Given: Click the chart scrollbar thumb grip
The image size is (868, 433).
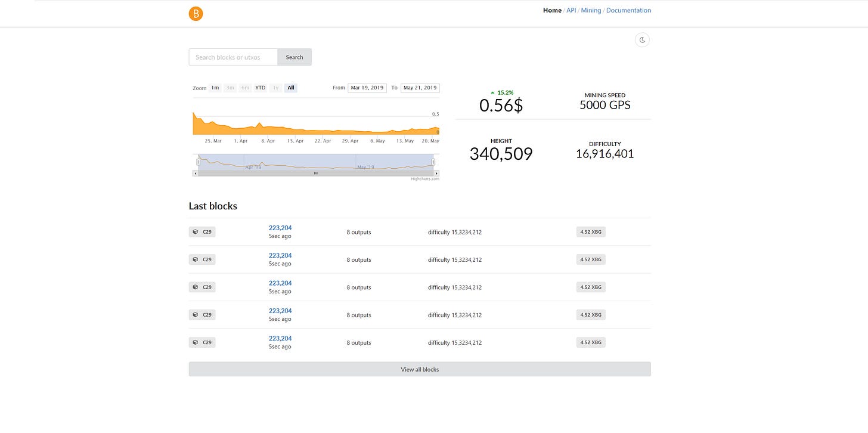Looking at the screenshot, I should pyautogui.click(x=316, y=173).
